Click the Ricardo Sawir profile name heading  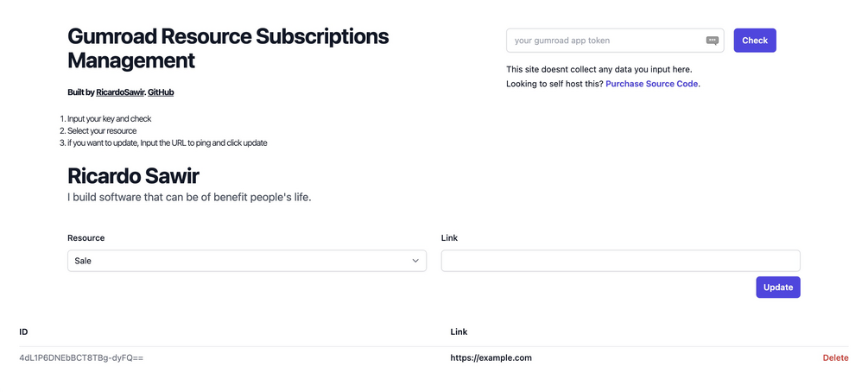[x=133, y=176]
